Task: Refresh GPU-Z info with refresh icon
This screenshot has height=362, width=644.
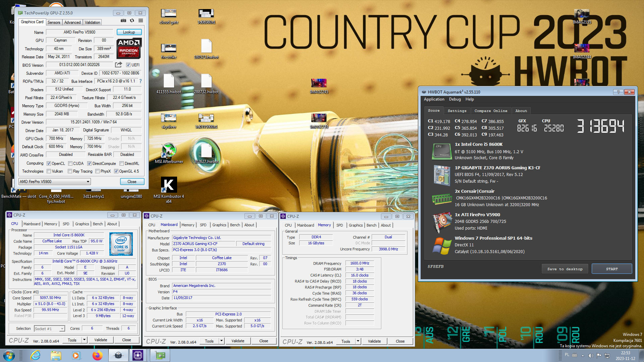Action: [x=132, y=21]
